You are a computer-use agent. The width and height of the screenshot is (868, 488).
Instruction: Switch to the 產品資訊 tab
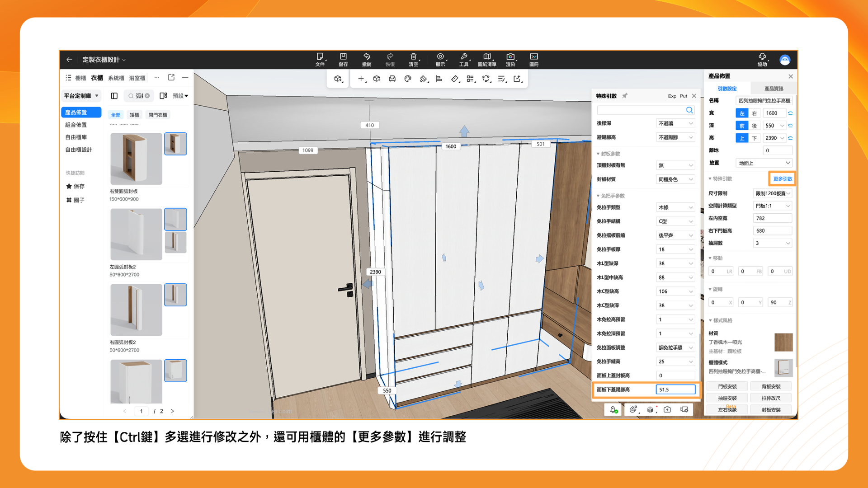point(774,89)
